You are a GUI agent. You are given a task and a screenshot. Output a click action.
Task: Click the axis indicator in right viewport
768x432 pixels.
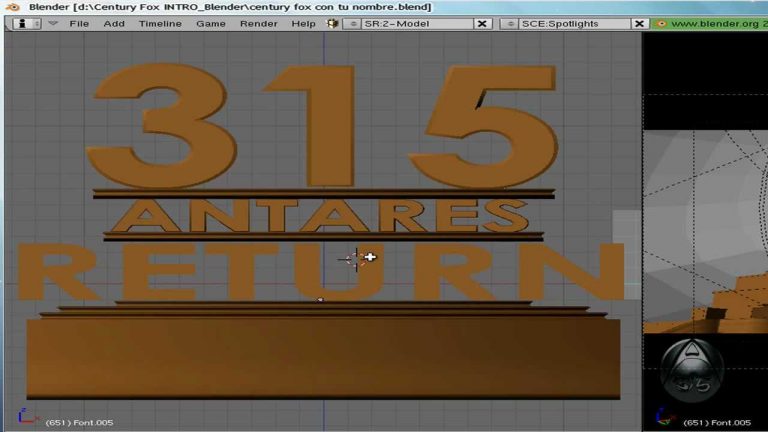point(665,417)
